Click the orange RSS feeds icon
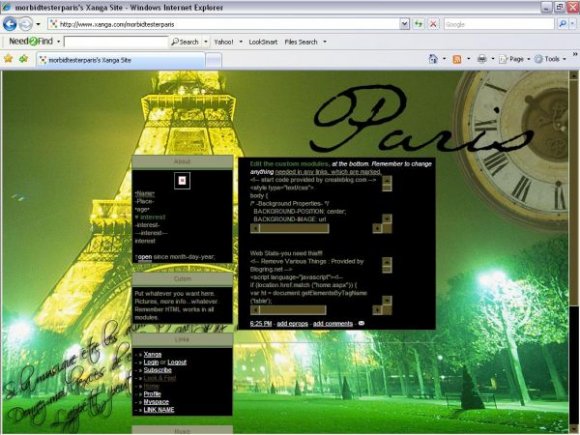This screenshot has height=435, width=580. tap(457, 59)
